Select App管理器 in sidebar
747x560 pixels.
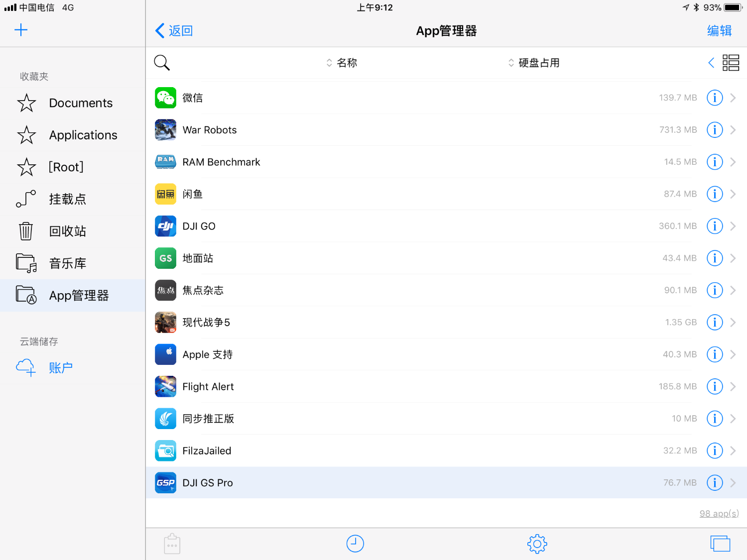pos(73,296)
